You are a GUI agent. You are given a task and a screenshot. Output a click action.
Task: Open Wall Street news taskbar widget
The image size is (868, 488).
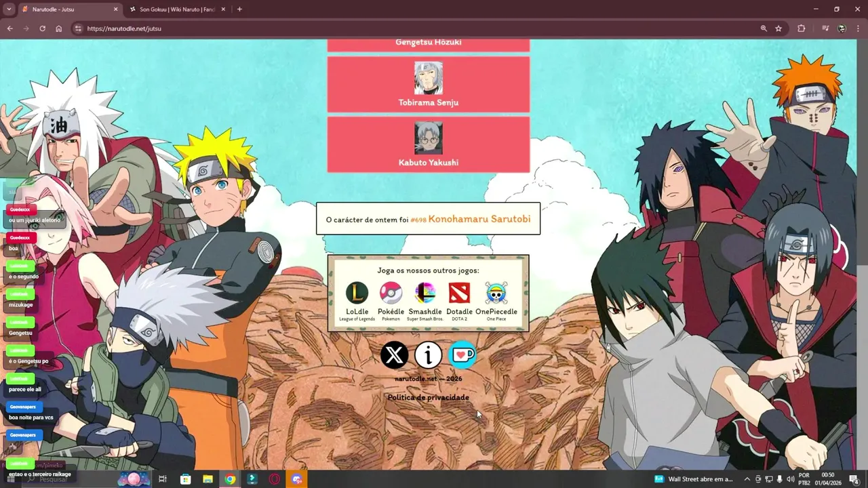point(694,479)
